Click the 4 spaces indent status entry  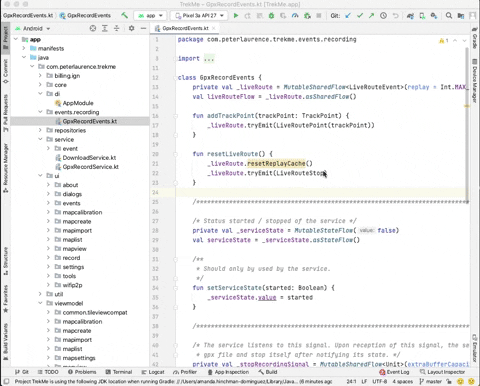tap(403, 381)
